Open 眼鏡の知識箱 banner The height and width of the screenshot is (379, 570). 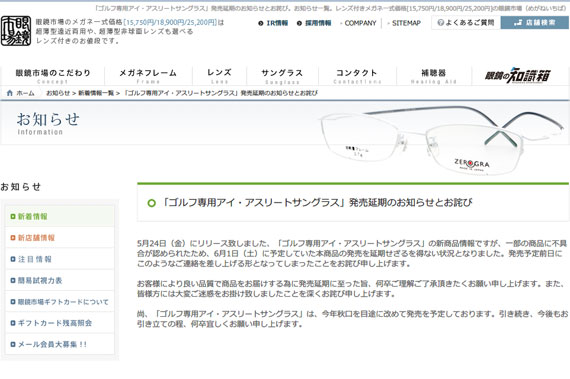click(x=518, y=76)
